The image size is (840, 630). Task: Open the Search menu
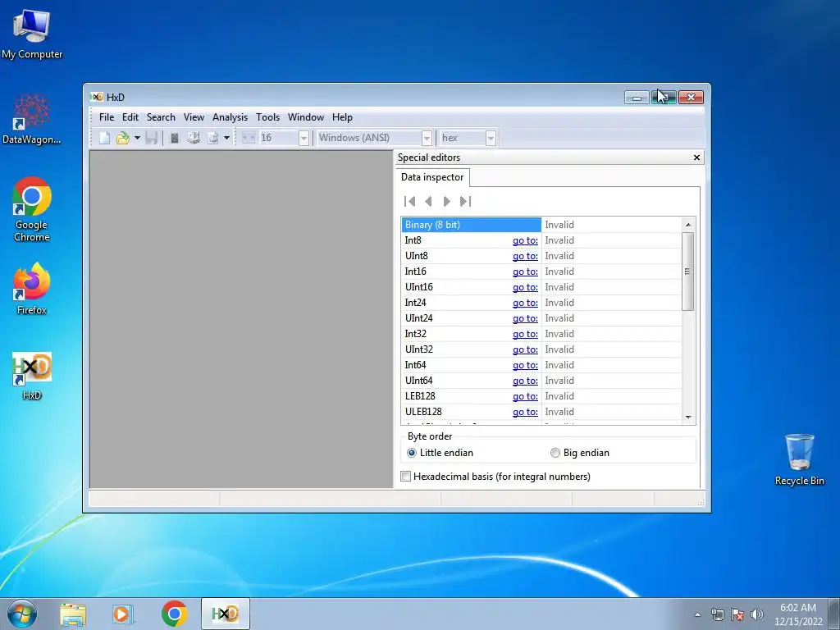tap(161, 117)
